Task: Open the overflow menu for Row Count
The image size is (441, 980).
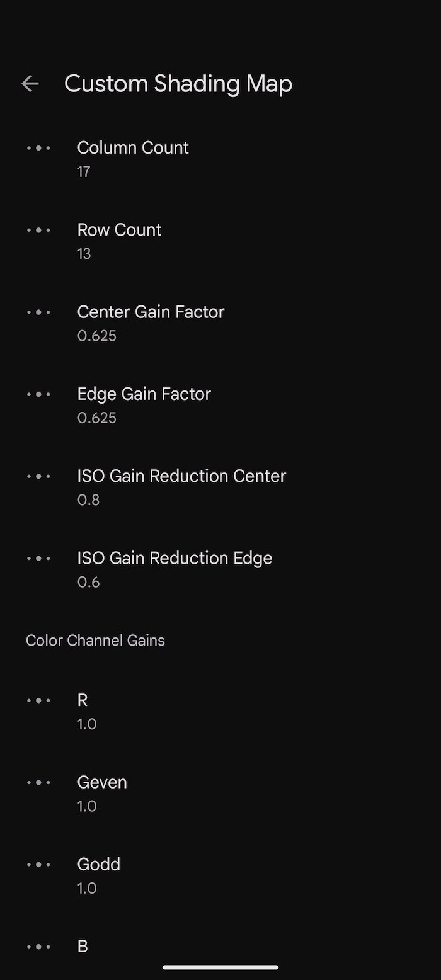Action: pyautogui.click(x=38, y=230)
